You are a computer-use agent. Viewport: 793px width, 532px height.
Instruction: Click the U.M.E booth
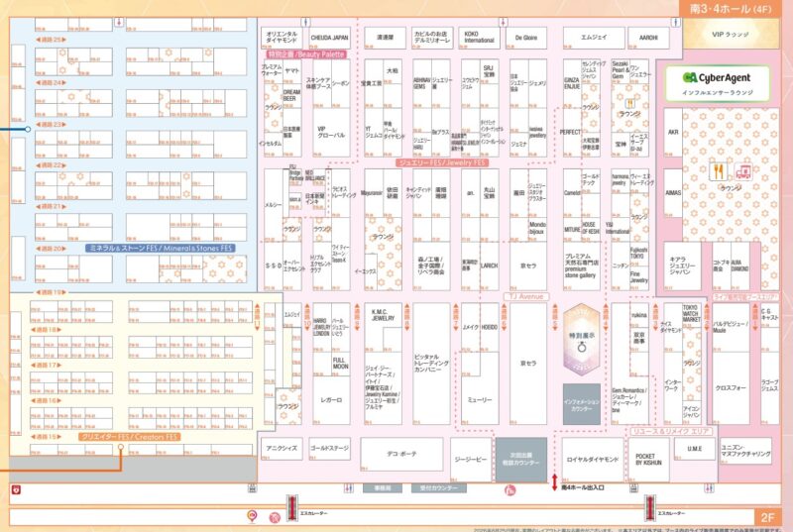click(695, 449)
